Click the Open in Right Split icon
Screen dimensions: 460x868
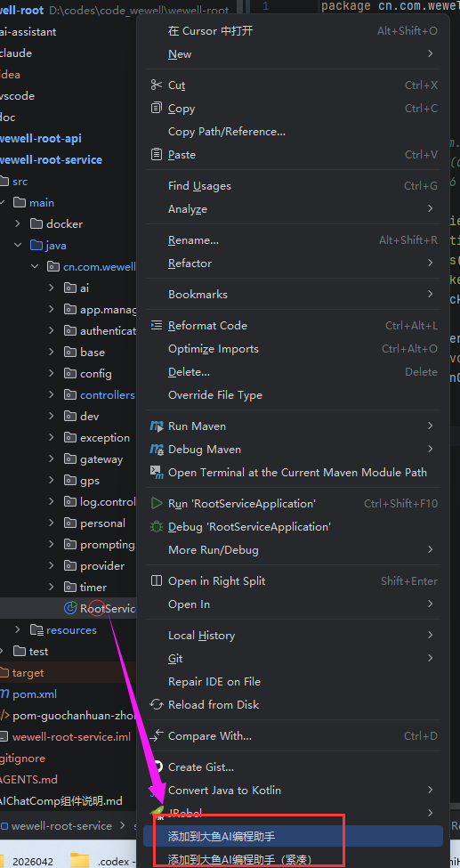click(157, 580)
